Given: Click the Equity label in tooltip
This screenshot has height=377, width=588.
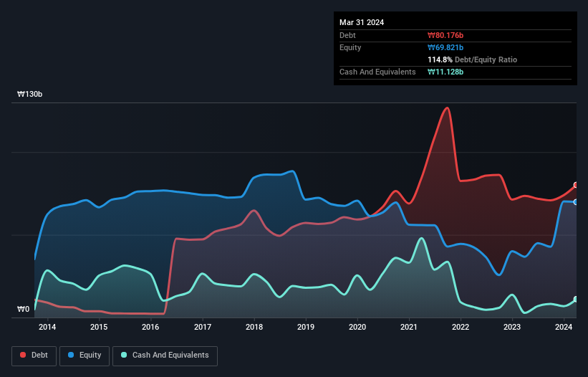Looking at the screenshot, I should [x=350, y=47].
